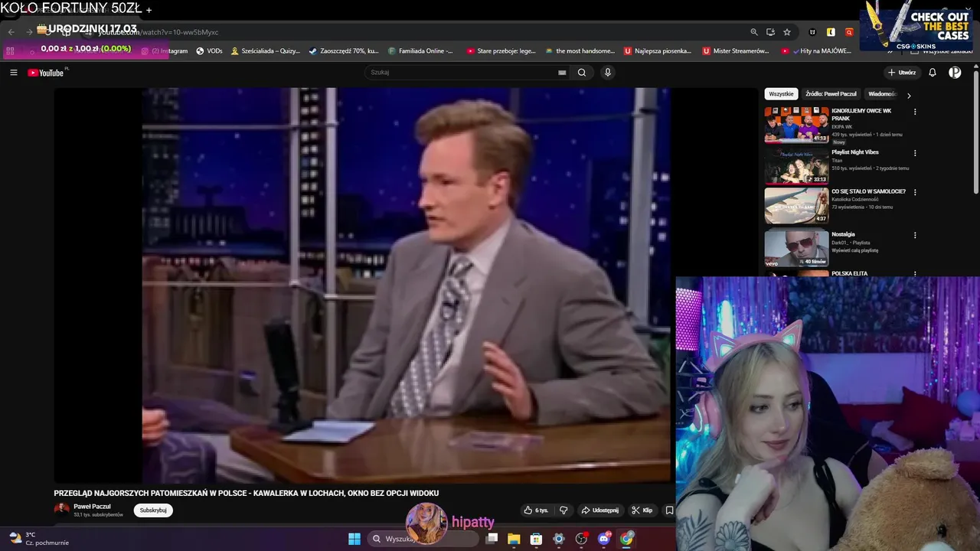Open options for the Nostalgia playlist
Viewport: 980px width, 551px height.
point(915,235)
